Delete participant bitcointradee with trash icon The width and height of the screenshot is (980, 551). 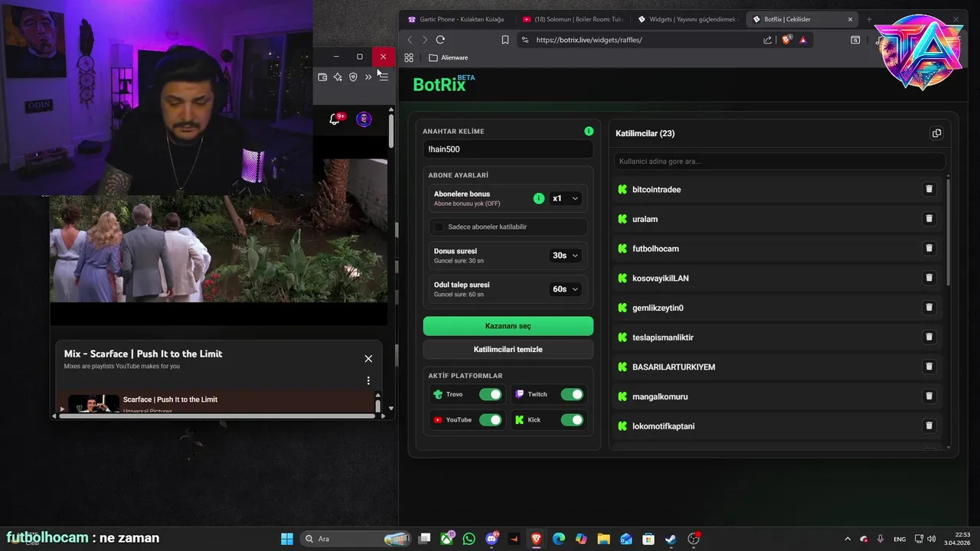pos(929,189)
